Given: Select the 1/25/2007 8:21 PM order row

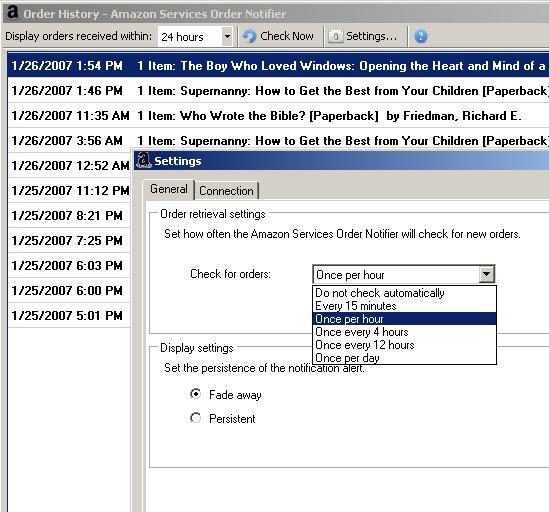Looking at the screenshot, I should 69,215.
